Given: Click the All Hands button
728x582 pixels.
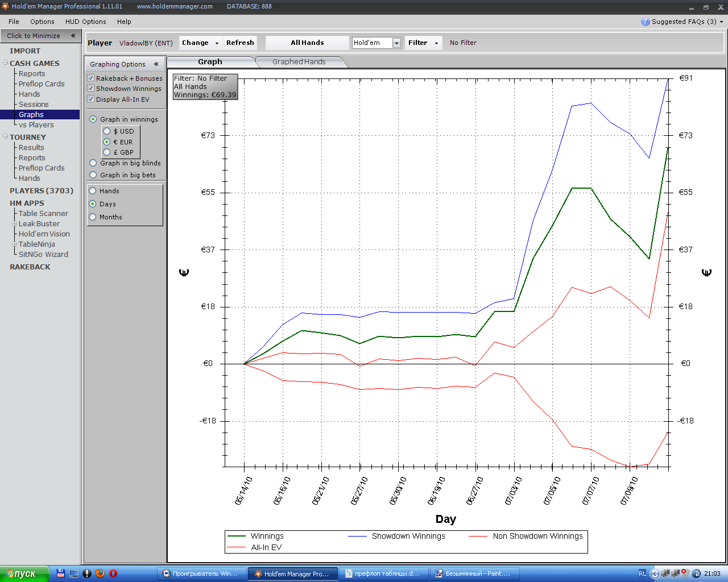Looking at the screenshot, I should click(x=307, y=43).
